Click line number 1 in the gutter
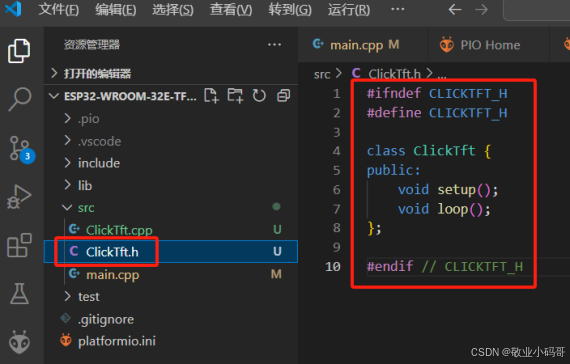Image resolution: width=570 pixels, height=364 pixels. (337, 94)
